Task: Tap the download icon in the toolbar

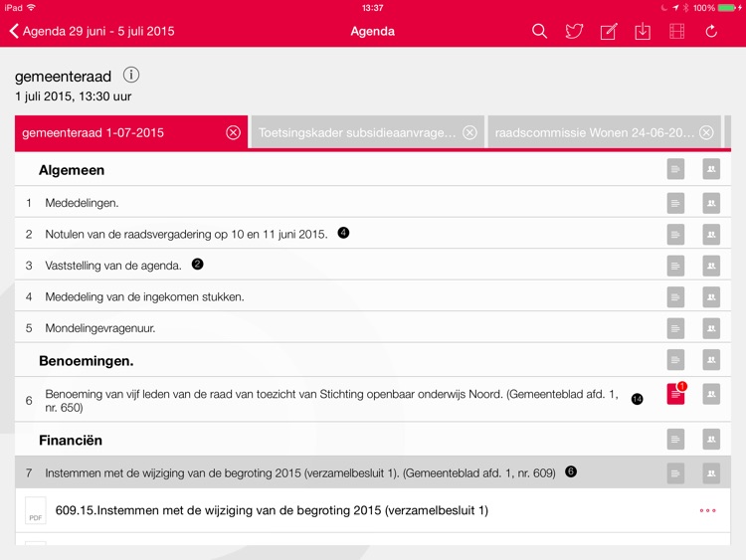Action: pos(643,31)
